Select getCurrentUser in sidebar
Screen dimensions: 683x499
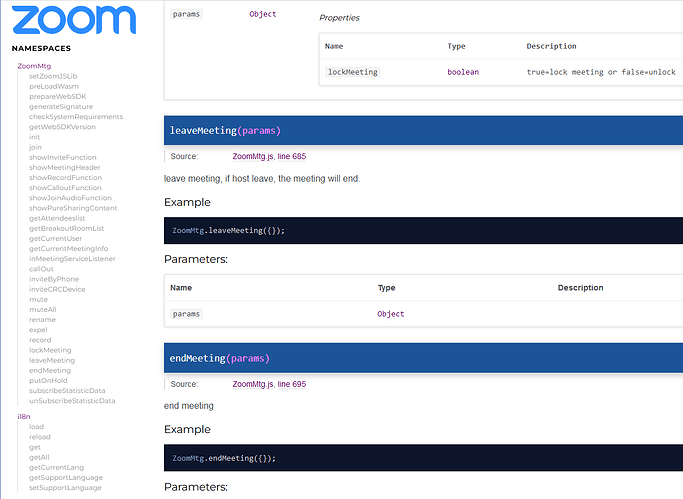(x=55, y=239)
